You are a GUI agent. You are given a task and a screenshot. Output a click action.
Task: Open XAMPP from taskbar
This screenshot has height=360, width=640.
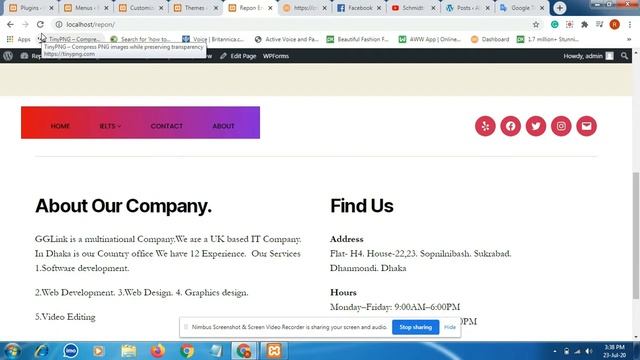pyautogui.click(x=274, y=351)
